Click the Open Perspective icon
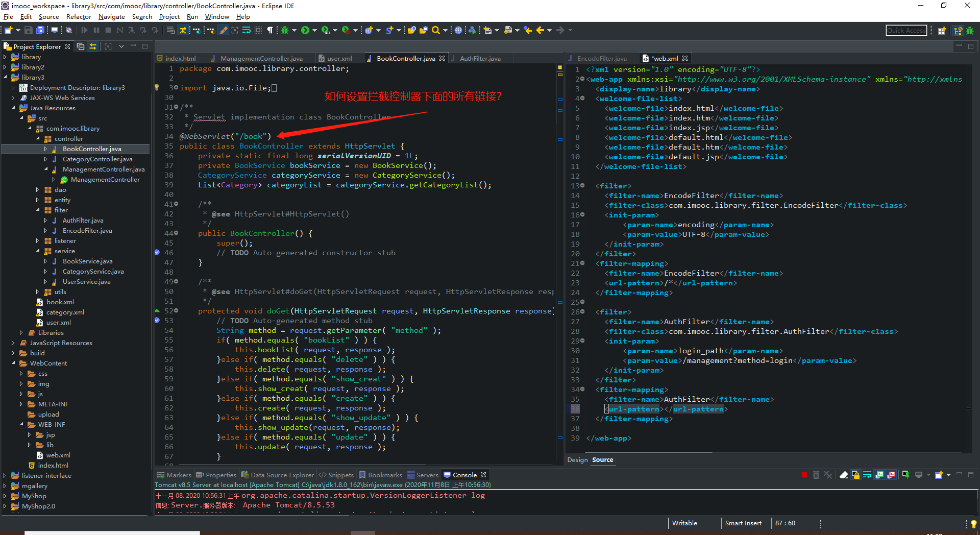This screenshot has width=980, height=535. pyautogui.click(x=942, y=31)
